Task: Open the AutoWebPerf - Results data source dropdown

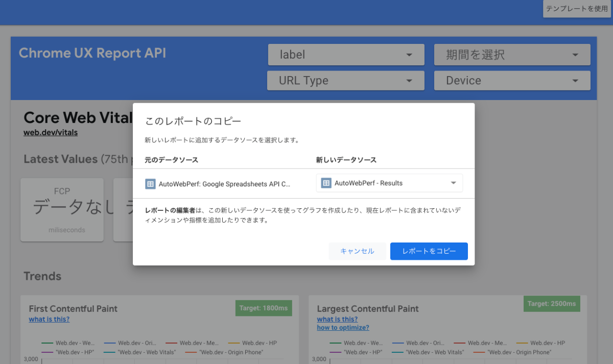Action: coord(389,183)
